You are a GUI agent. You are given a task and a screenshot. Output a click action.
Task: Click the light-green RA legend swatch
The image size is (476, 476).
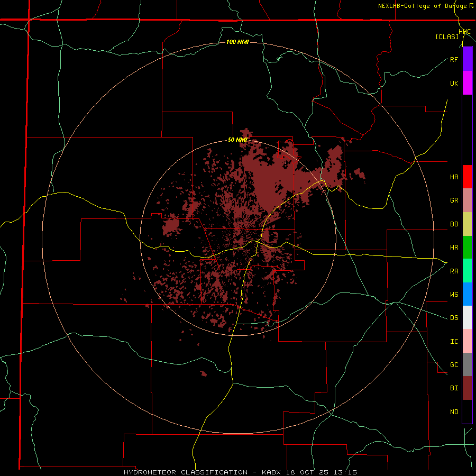[467, 271]
